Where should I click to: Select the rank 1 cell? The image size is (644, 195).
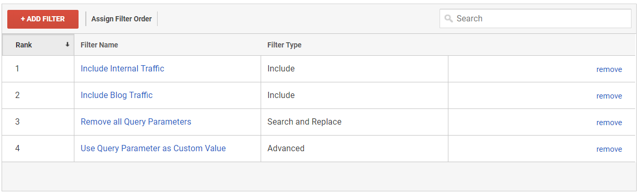pos(38,69)
